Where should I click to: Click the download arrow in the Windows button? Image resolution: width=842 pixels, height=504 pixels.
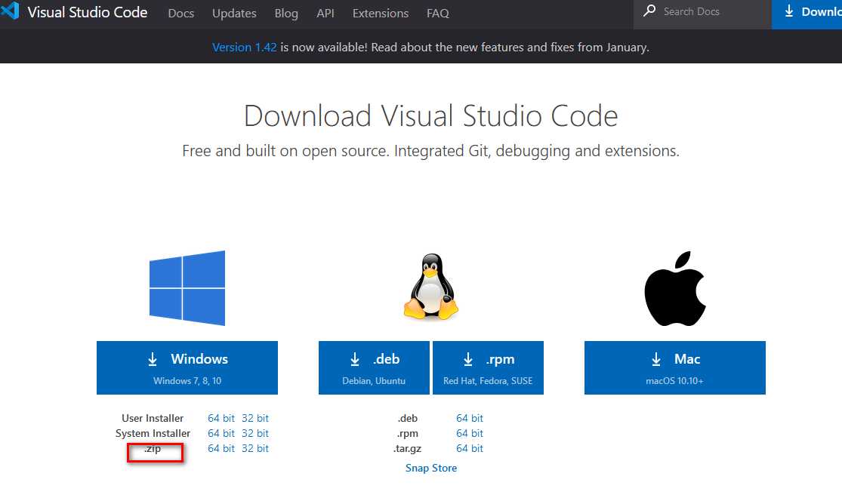click(x=153, y=359)
